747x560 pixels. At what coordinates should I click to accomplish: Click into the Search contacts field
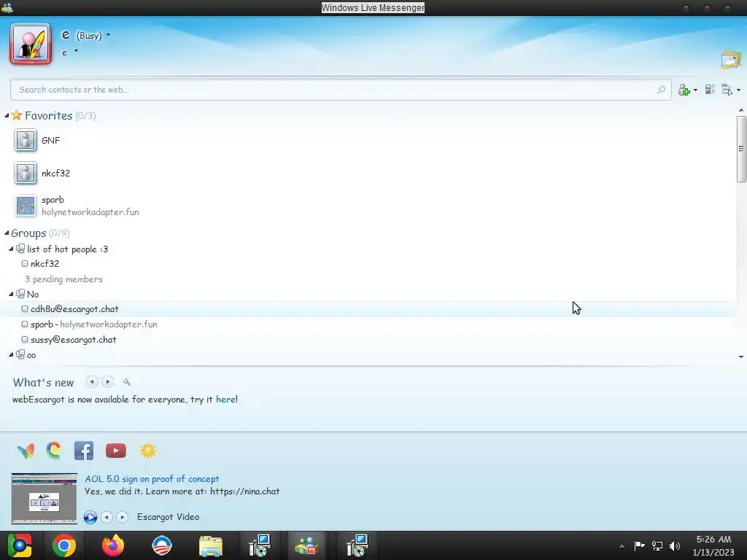pyautogui.click(x=341, y=90)
